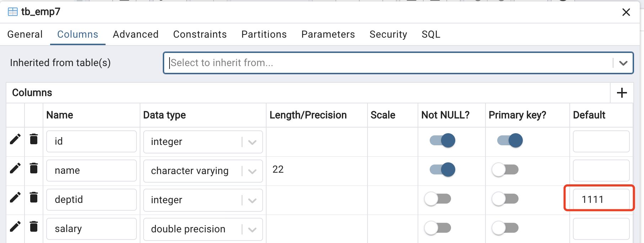This screenshot has height=243, width=644.
Task: Enable Primary key for name column
Action: pos(505,169)
